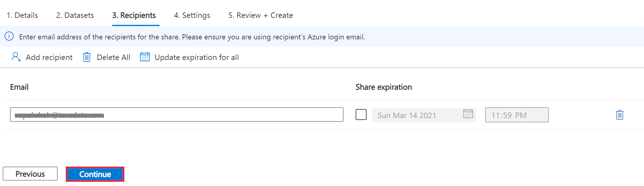Viewport: 644px width, 186px height.
Task: Click Update expiration for all
Action: 190,57
